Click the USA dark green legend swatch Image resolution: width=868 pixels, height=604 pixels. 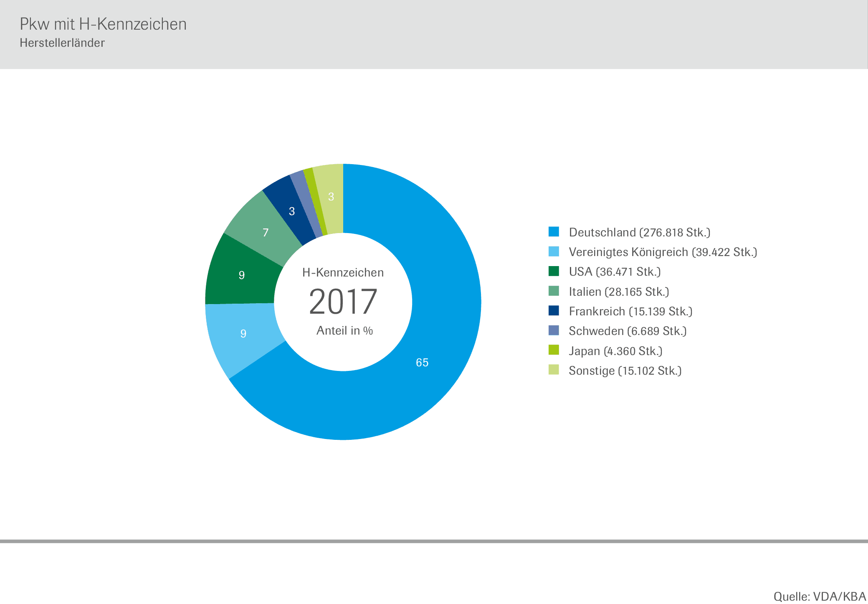554,271
